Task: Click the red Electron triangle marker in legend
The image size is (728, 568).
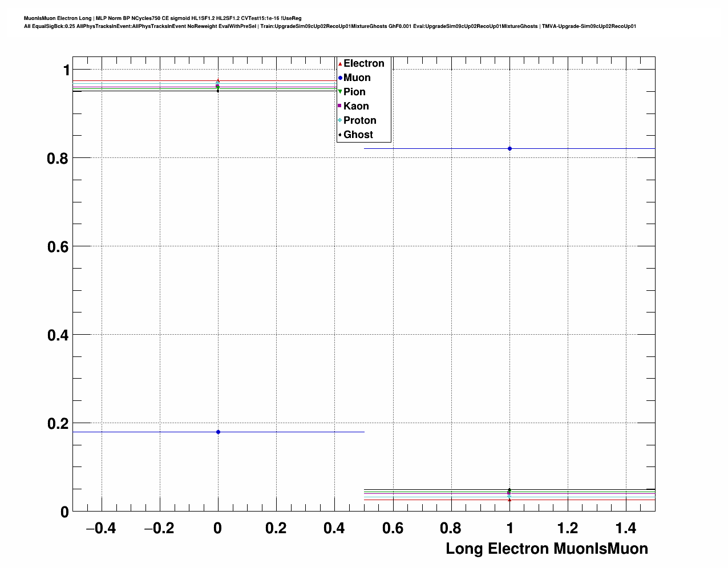Action: [340, 63]
